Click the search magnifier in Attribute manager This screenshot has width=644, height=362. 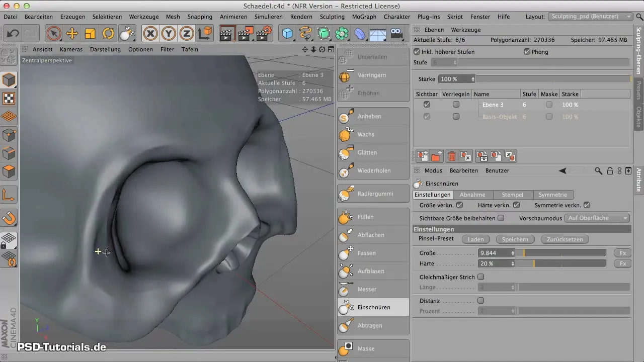[x=598, y=171]
